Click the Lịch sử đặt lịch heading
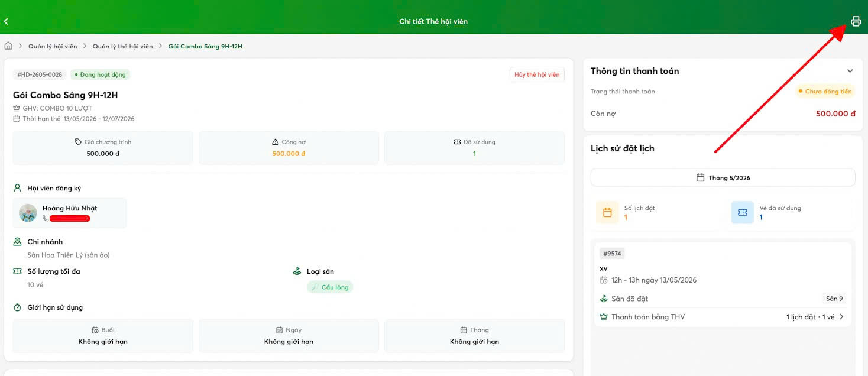Image resolution: width=868 pixels, height=376 pixels. tap(622, 148)
